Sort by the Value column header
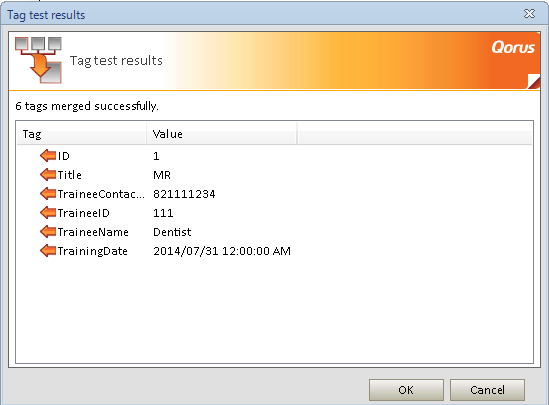Image resolution: width=549 pixels, height=405 pixels. [222, 134]
